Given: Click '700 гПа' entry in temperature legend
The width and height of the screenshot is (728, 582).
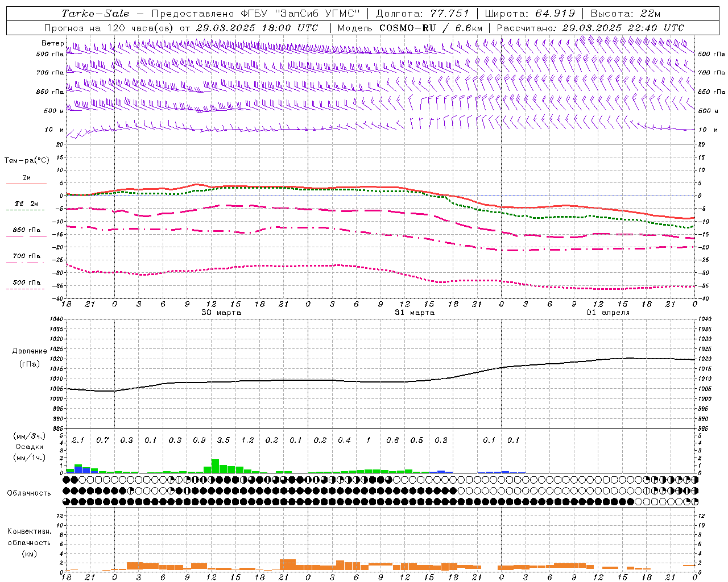Looking at the screenshot, I should coord(27,256).
